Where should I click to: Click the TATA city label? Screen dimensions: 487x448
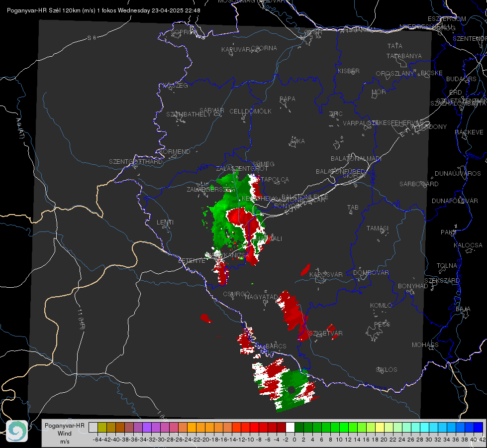tap(395, 46)
